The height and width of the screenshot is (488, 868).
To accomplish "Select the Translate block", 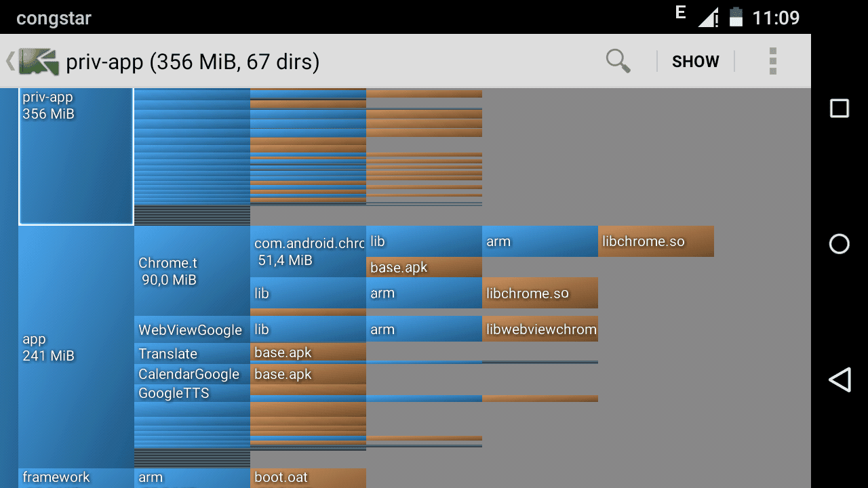I will coord(192,353).
